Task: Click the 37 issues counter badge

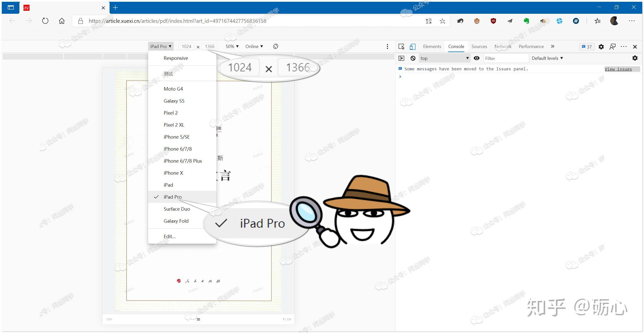Action: (586, 47)
